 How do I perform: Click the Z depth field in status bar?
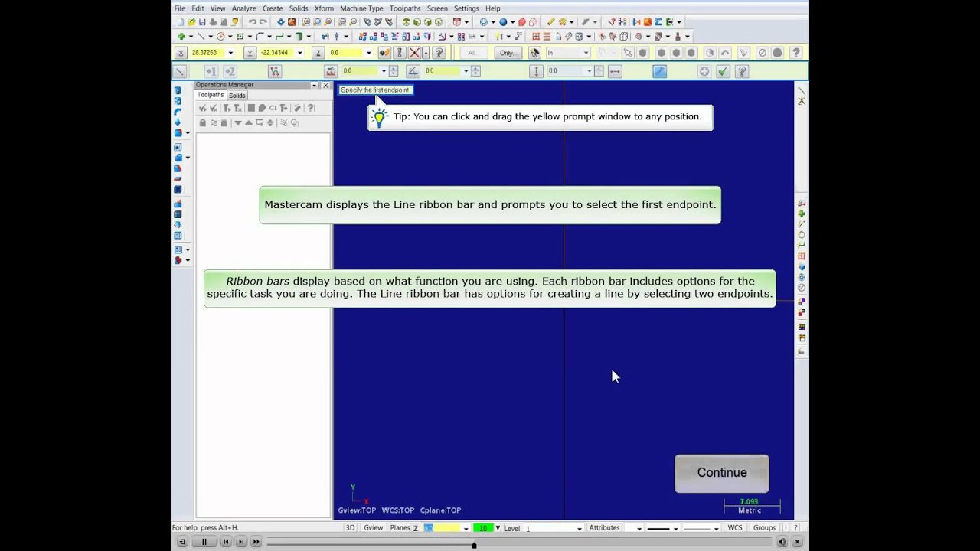443,528
